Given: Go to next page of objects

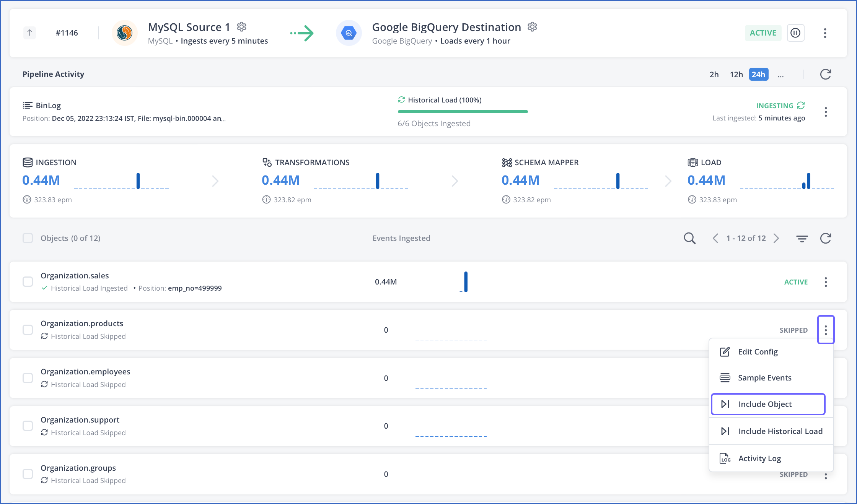Looking at the screenshot, I should tap(777, 238).
